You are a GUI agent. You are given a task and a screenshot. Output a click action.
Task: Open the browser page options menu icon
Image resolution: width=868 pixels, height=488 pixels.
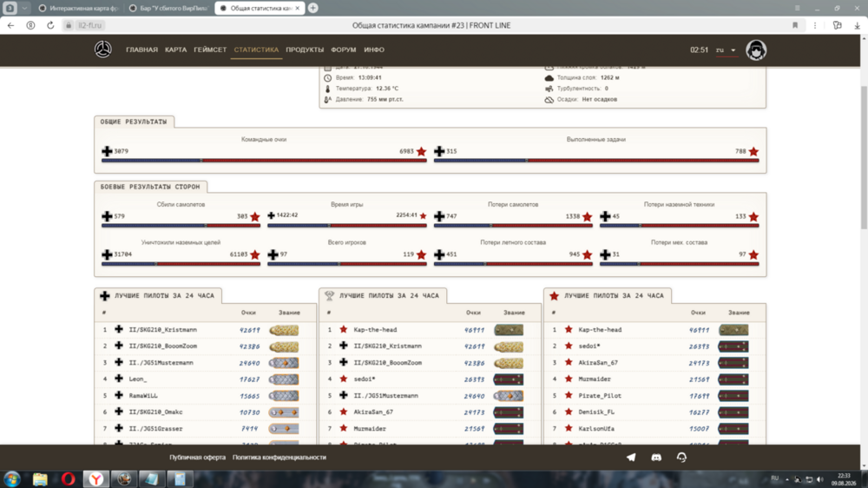click(815, 25)
